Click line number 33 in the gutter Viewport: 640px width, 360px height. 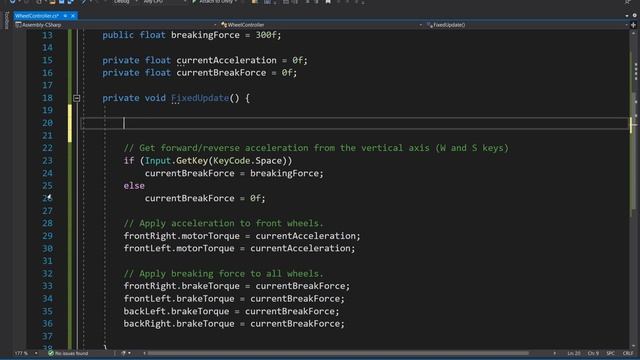47,286
